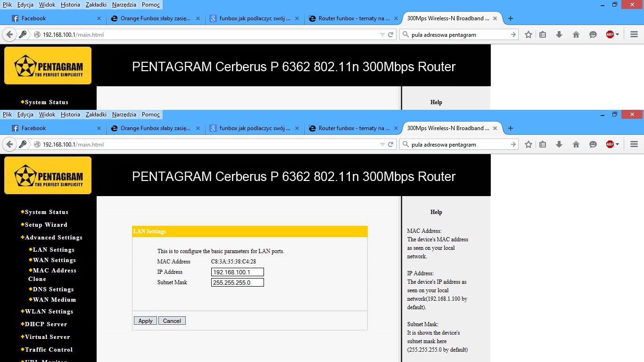This screenshot has width=644, height=362.
Task: Click the Pentagram logo on the router page
Action: 48,175
